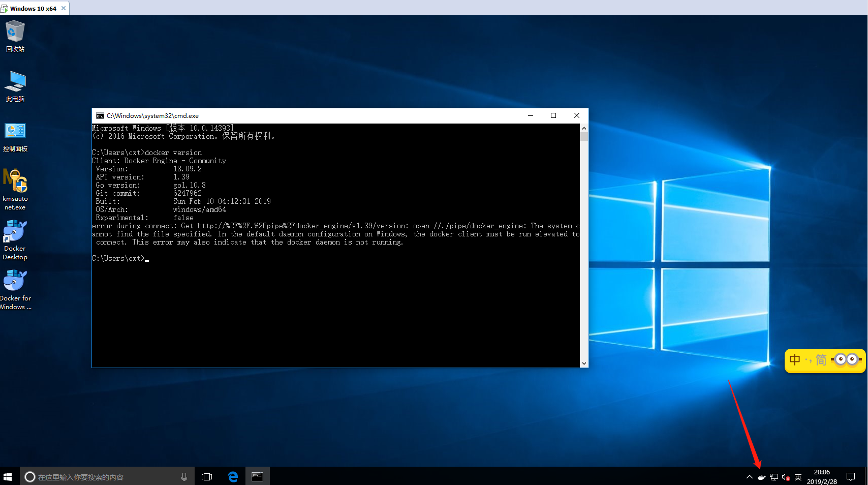The width and height of the screenshot is (868, 485).
Task: Close the Windows 10 x64 VM tab
Action: pyautogui.click(x=64, y=8)
